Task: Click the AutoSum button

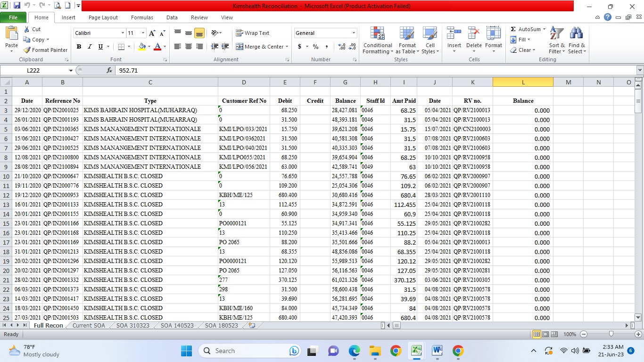Action: coord(525,29)
